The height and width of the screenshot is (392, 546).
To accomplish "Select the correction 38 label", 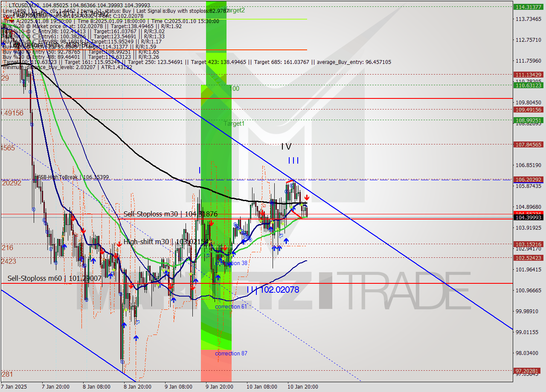I will pos(231,263).
